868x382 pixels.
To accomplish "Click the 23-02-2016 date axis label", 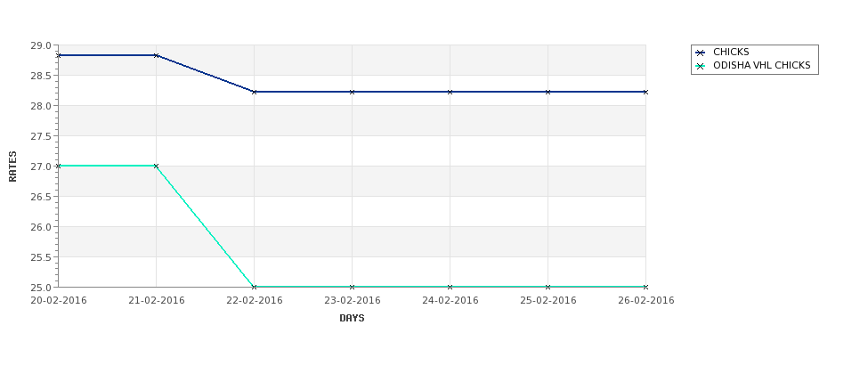I will pyautogui.click(x=352, y=301).
